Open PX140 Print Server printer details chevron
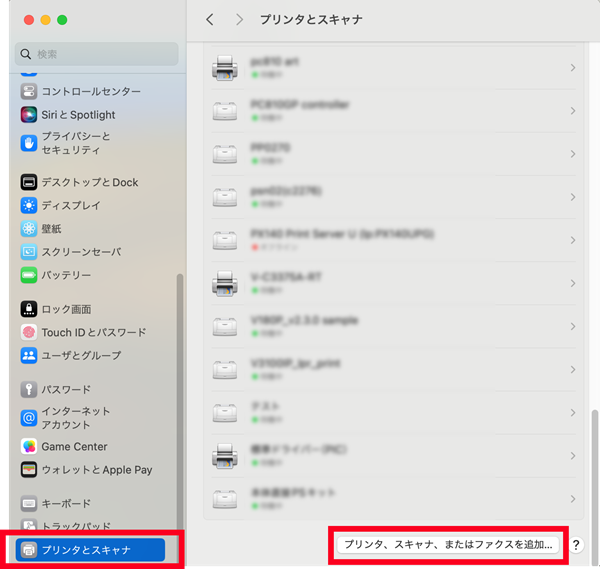 tap(573, 240)
